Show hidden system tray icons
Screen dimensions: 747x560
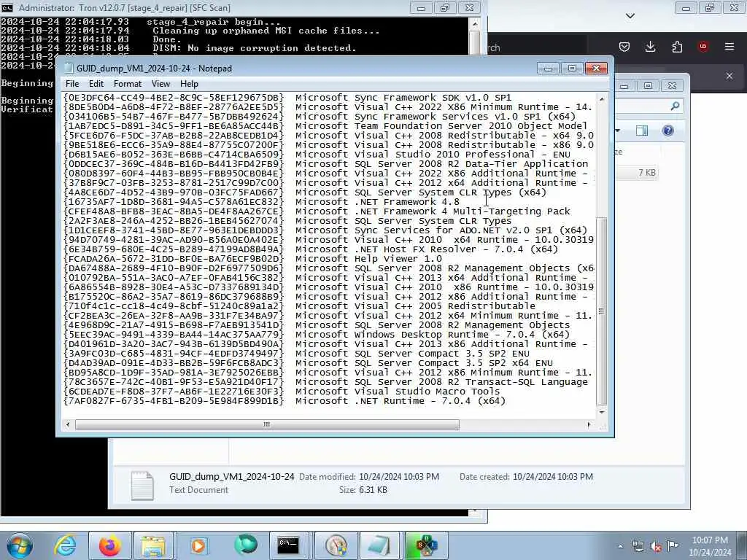tap(620, 547)
